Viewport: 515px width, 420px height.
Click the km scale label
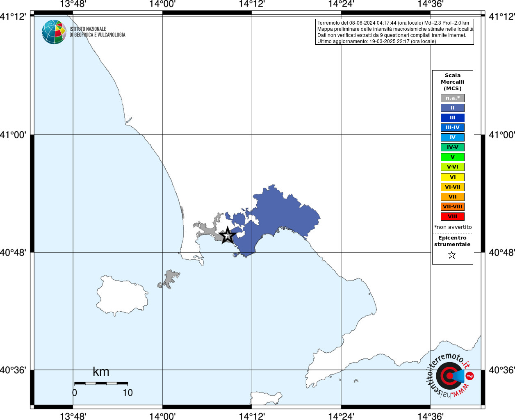click(x=101, y=372)
